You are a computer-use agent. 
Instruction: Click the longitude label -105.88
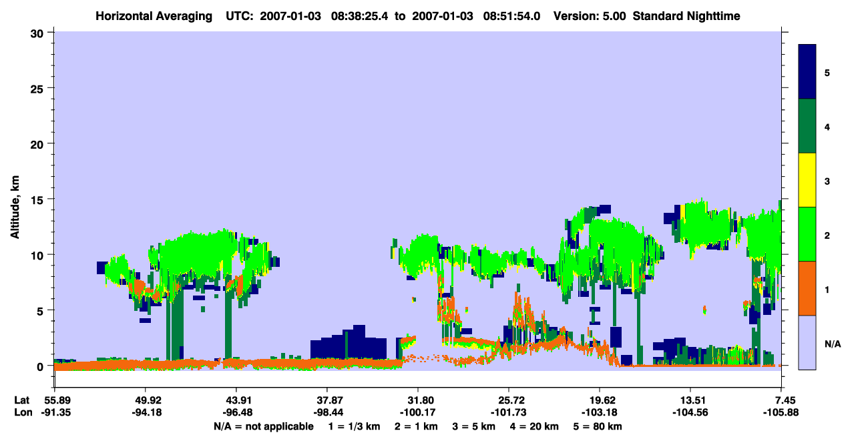pyautogui.click(x=781, y=412)
